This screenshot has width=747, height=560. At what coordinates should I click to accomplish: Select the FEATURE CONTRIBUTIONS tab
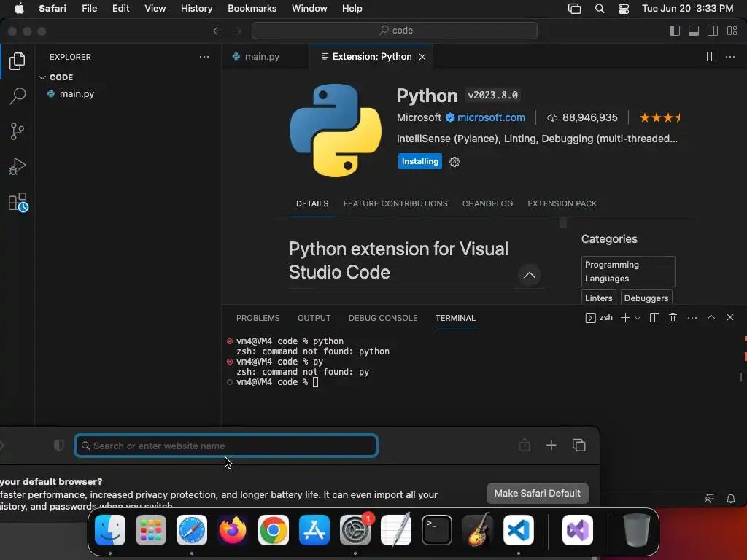click(395, 203)
